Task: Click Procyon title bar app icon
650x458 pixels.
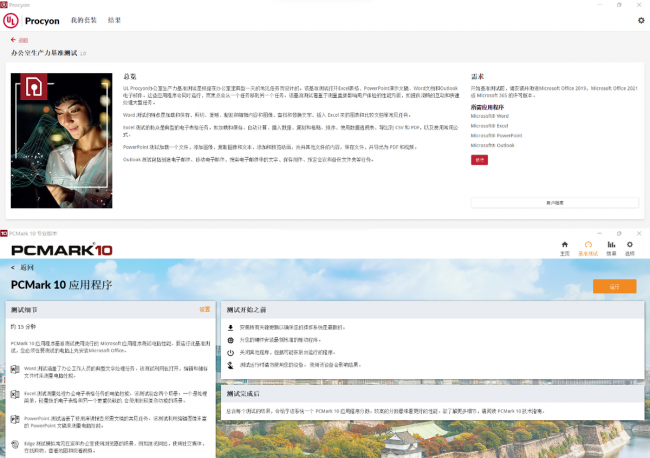Action: click(x=4, y=5)
